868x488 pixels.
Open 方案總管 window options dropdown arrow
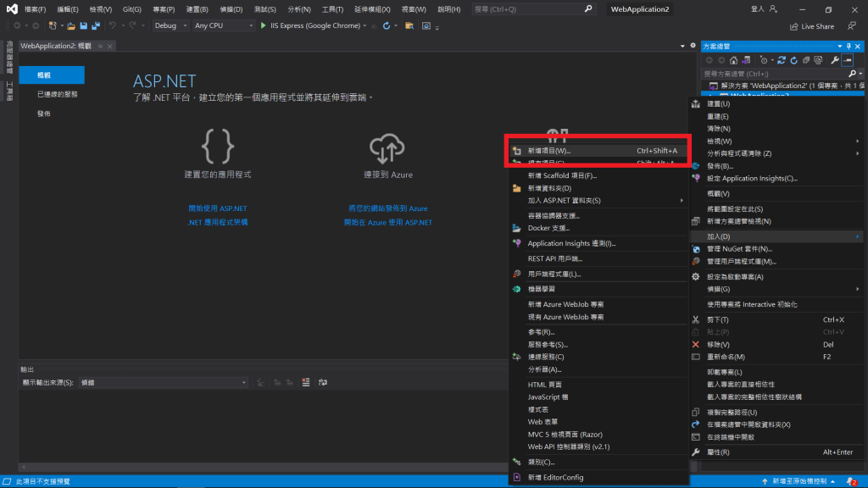pyautogui.click(x=840, y=47)
